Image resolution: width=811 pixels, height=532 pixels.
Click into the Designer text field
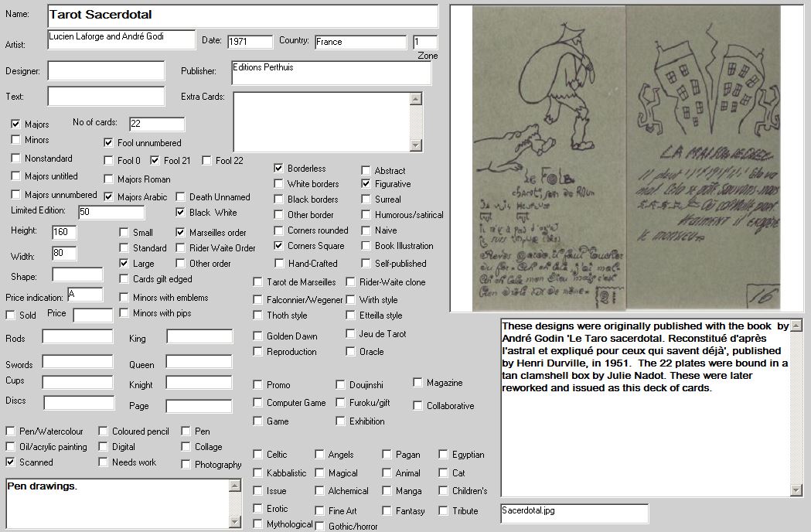pyautogui.click(x=106, y=71)
